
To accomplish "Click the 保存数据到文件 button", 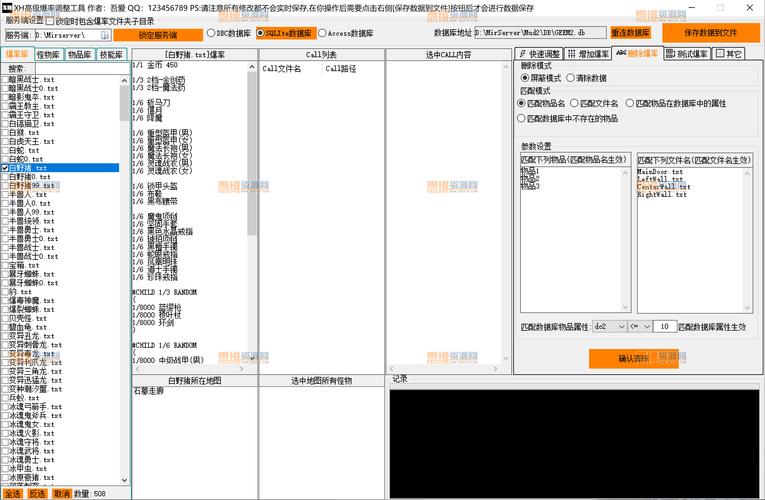I will pos(711,33).
